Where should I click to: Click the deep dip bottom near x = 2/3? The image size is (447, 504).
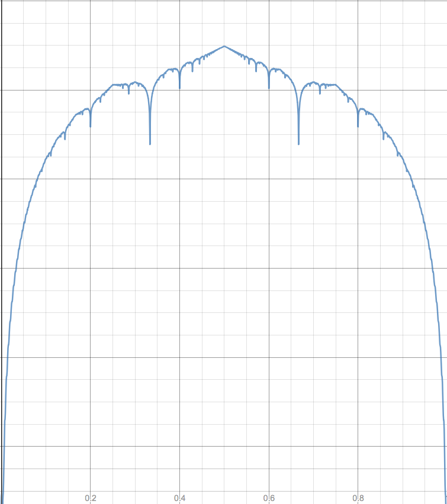click(298, 143)
